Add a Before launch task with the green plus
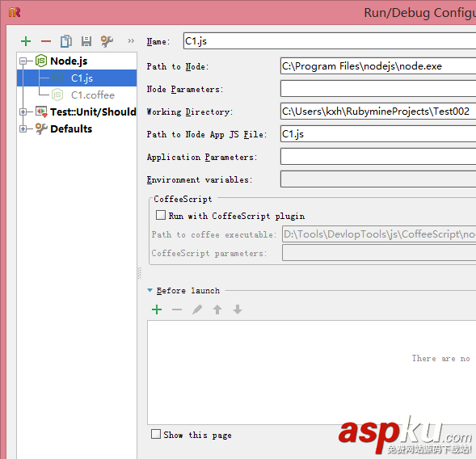Screen dimensions: 476x459 point(157,310)
